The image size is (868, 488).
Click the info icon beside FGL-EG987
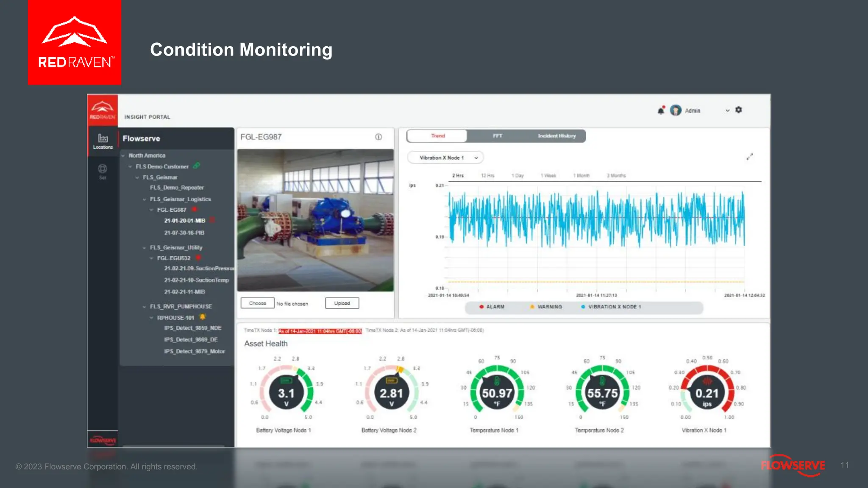(378, 137)
